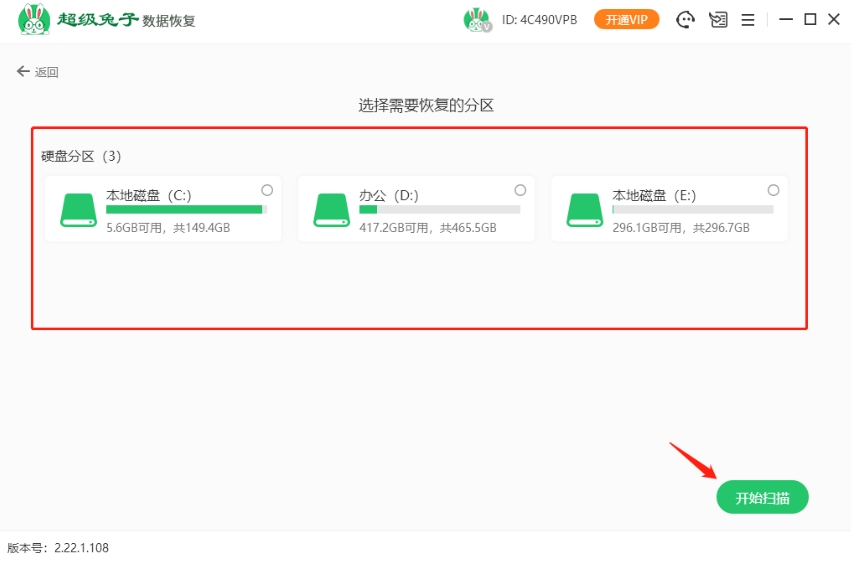This screenshot has width=851, height=567.
Task: Click the Super Rabbit logo icon
Action: 35,20
